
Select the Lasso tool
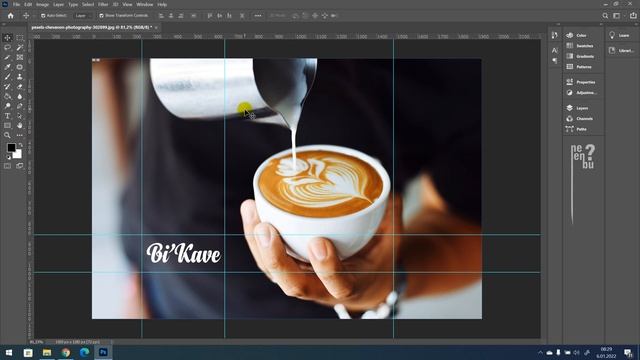click(x=7, y=47)
